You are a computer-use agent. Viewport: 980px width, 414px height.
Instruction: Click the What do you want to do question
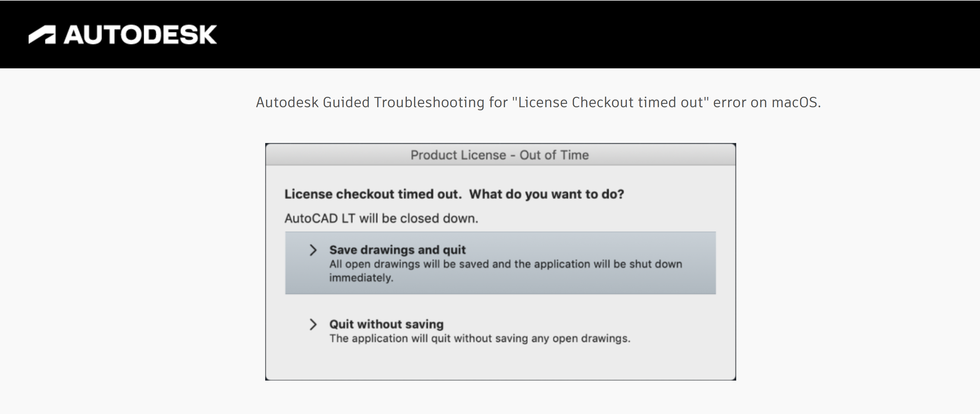pyautogui.click(x=546, y=194)
